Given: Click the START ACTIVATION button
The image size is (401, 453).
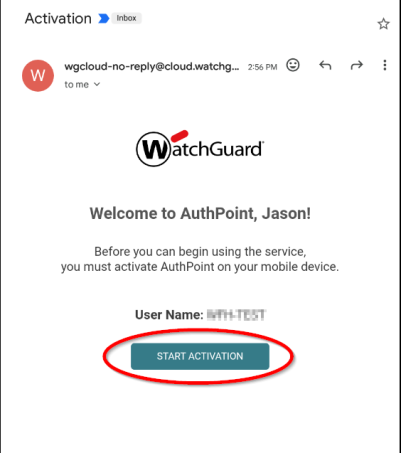Looking at the screenshot, I should pos(200,356).
